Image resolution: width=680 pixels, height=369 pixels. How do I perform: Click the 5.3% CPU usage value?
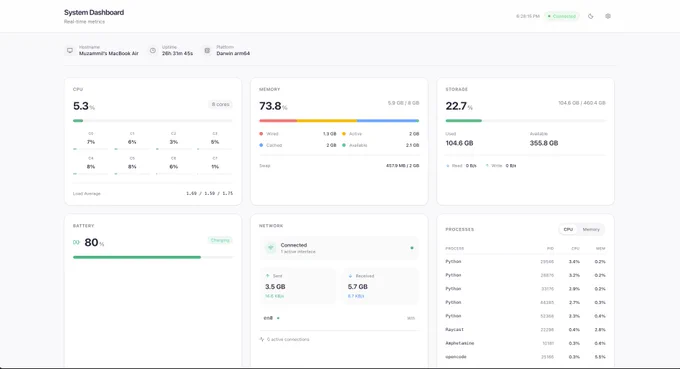pyautogui.click(x=84, y=106)
